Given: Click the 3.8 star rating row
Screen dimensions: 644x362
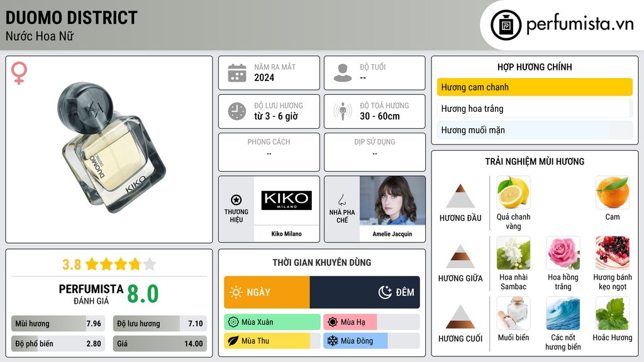Looking at the screenshot, I should click(109, 265).
